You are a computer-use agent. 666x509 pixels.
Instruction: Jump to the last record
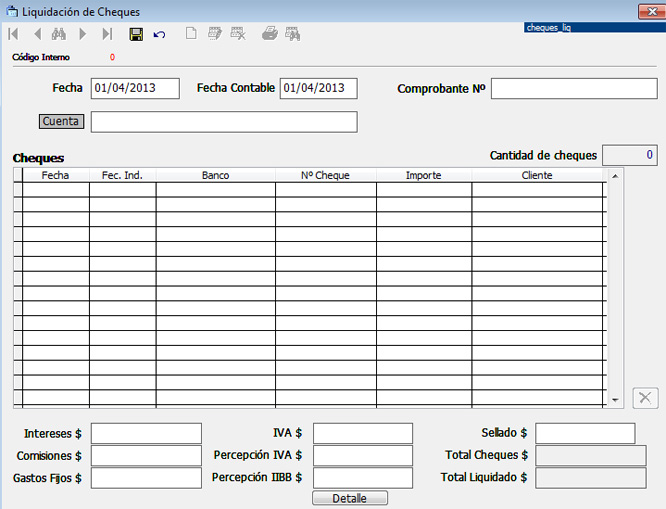click(x=107, y=34)
